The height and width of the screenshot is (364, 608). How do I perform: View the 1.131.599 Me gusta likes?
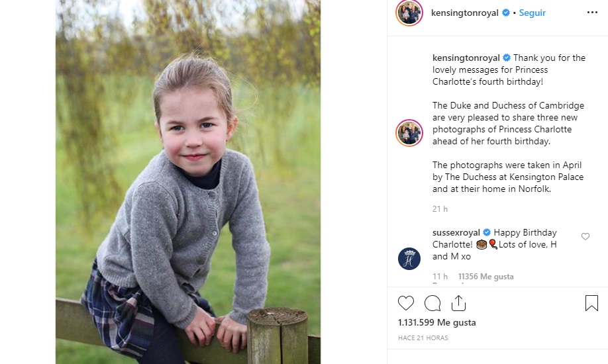[x=436, y=323]
